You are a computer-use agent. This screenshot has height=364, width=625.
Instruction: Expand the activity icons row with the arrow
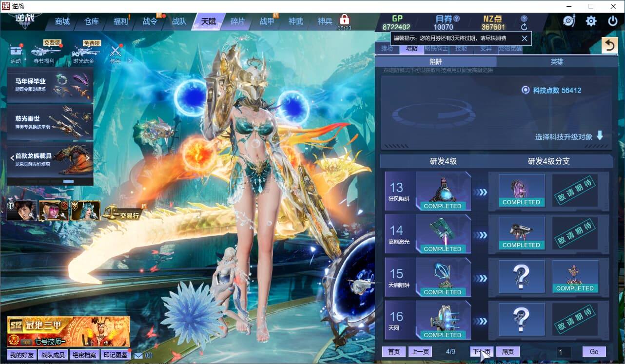(130, 61)
